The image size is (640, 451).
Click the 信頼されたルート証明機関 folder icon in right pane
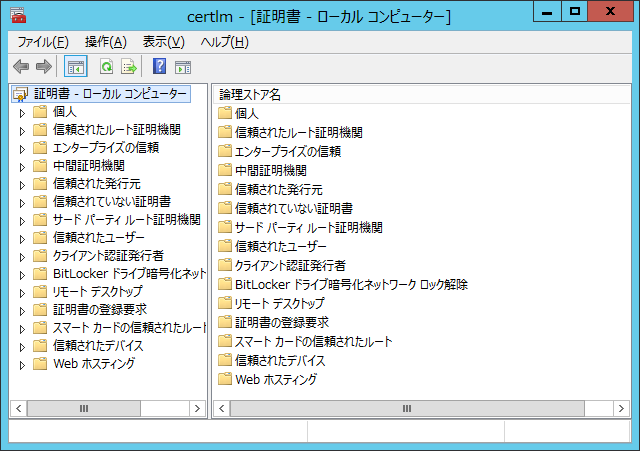point(225,132)
